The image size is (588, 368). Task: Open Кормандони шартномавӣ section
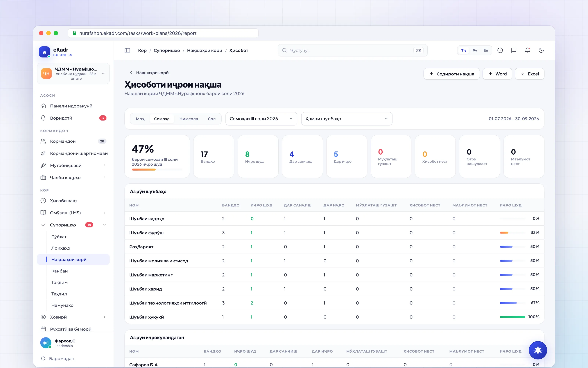coord(73,153)
